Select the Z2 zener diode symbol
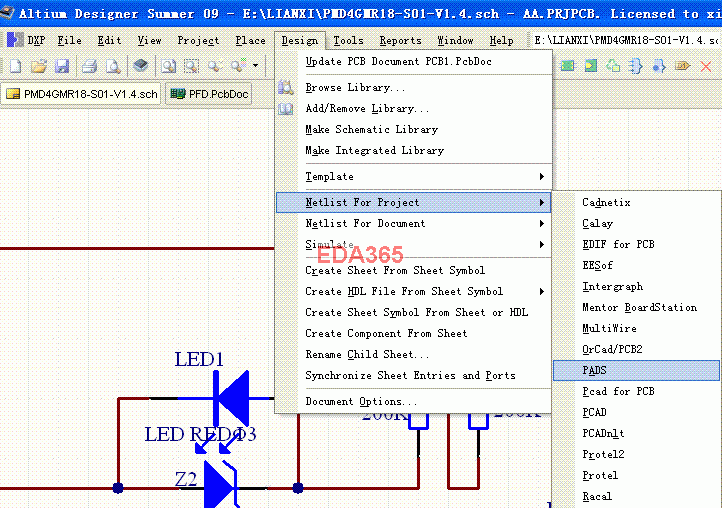 (x=220, y=484)
